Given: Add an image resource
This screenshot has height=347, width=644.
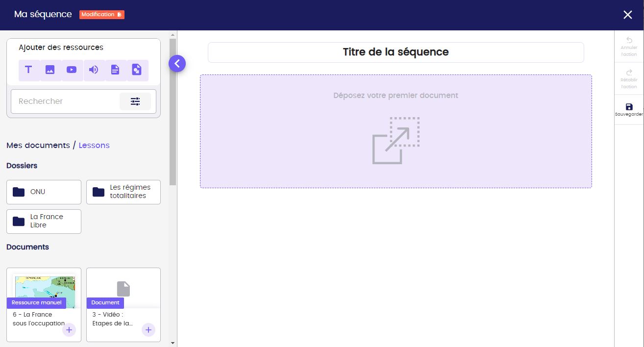Looking at the screenshot, I should 50,70.
